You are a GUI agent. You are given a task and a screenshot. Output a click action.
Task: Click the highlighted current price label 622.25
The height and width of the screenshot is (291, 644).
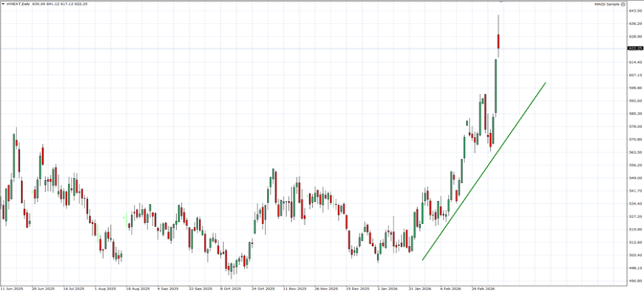(x=634, y=49)
